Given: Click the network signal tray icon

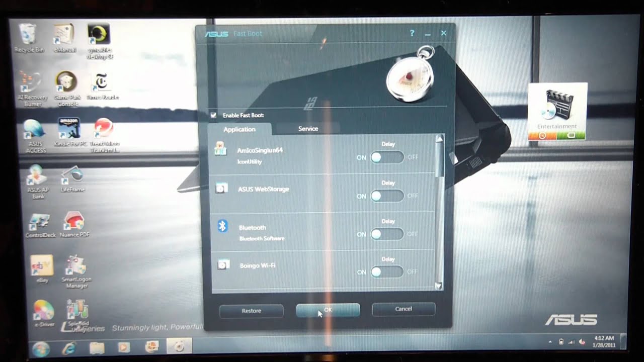Looking at the screenshot, I should pos(572,342).
